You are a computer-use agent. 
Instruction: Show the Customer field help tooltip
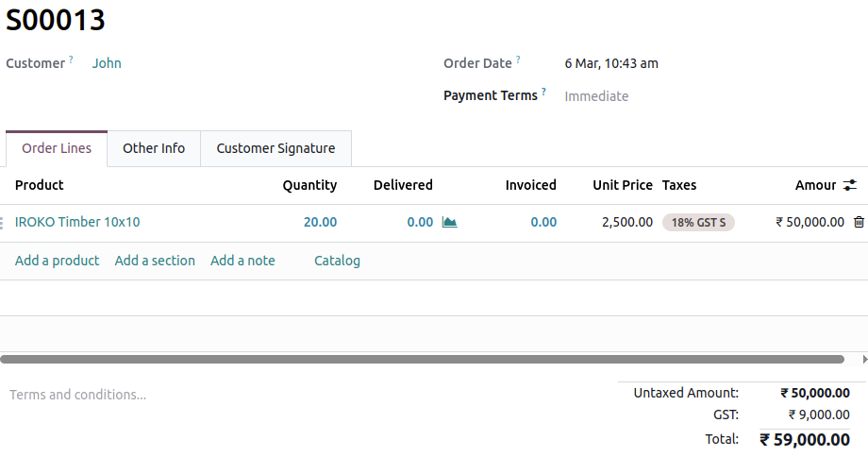(71, 59)
